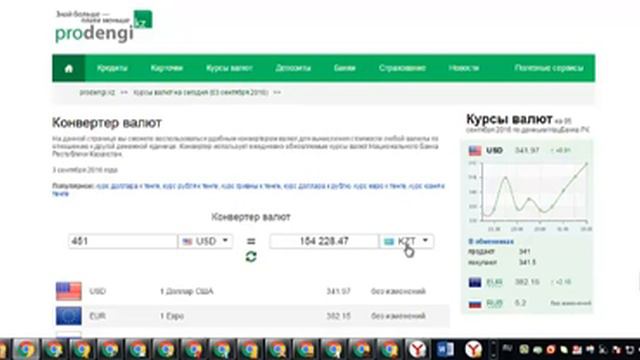Open the Карточки menu
The image size is (640, 360).
tap(167, 68)
